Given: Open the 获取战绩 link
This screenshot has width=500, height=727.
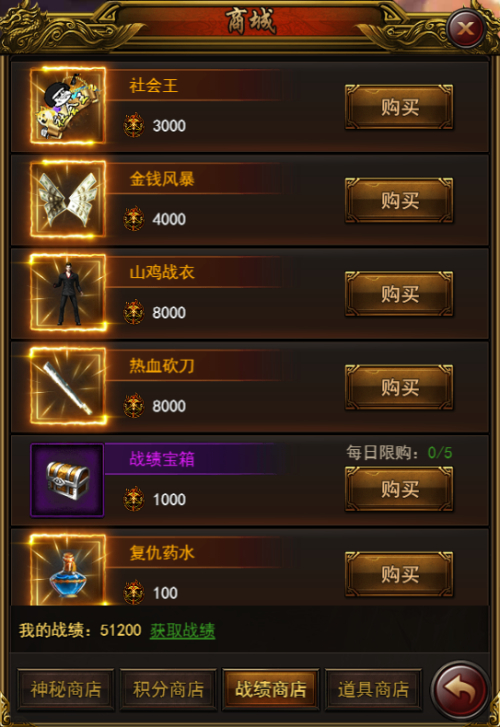Looking at the screenshot, I should tap(182, 631).
